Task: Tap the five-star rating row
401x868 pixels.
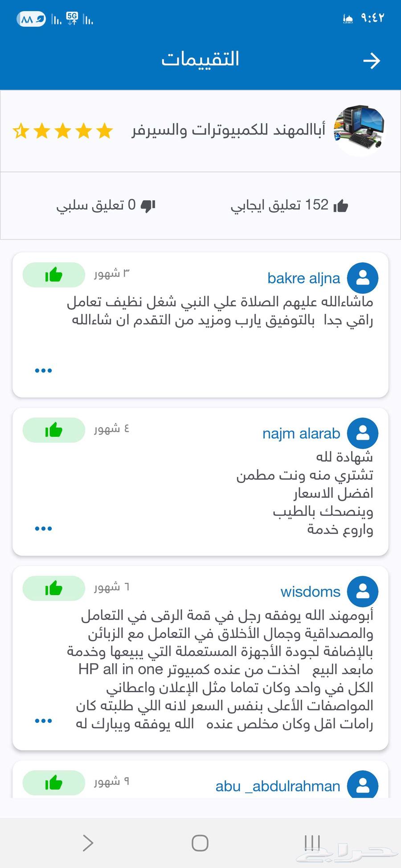Action: [x=63, y=131]
